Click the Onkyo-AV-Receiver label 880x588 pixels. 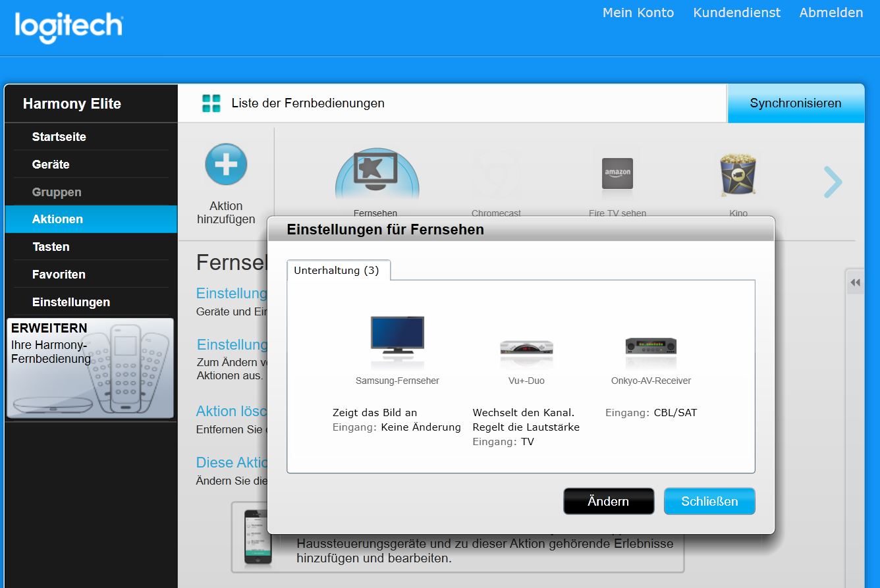click(651, 381)
